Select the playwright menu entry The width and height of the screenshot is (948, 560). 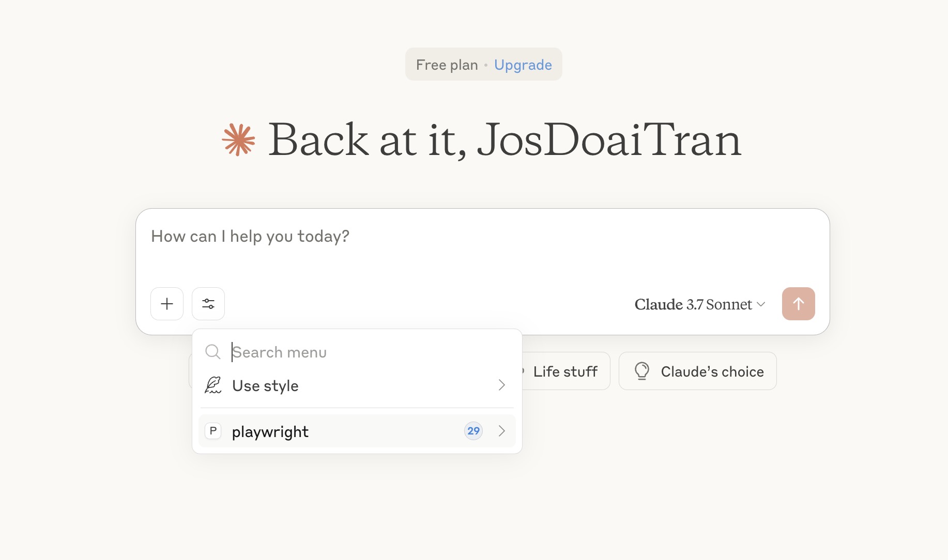pos(357,431)
